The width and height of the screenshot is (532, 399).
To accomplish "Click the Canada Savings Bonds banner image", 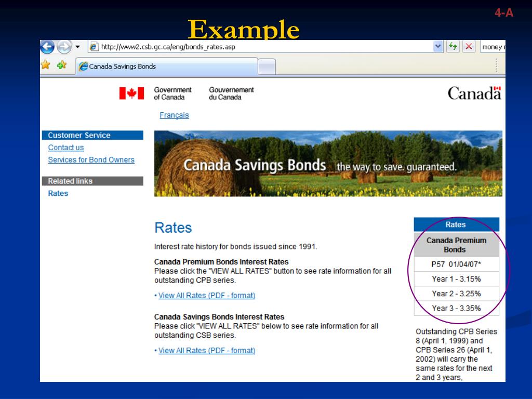I will point(328,164).
